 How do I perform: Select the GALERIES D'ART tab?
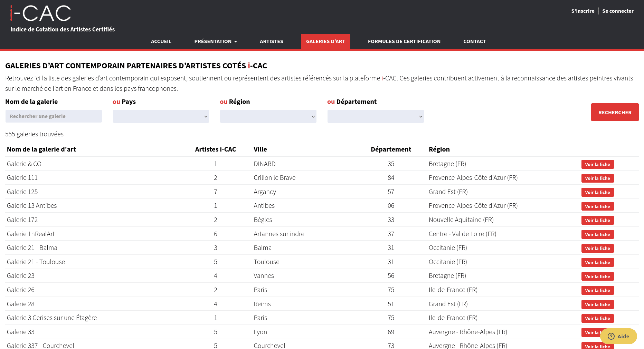pos(325,41)
